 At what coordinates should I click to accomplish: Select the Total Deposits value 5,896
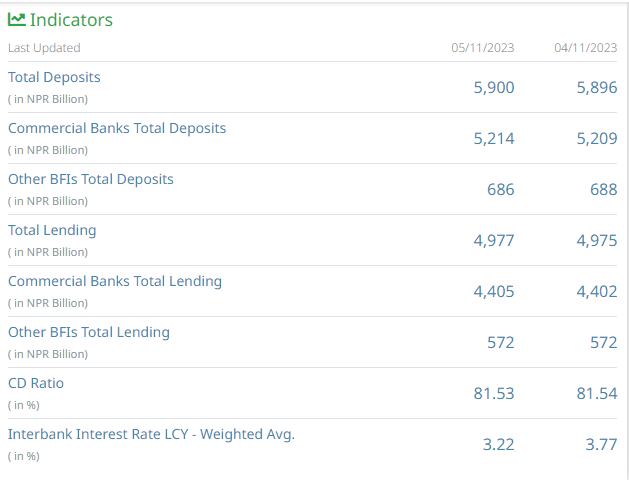tap(597, 88)
